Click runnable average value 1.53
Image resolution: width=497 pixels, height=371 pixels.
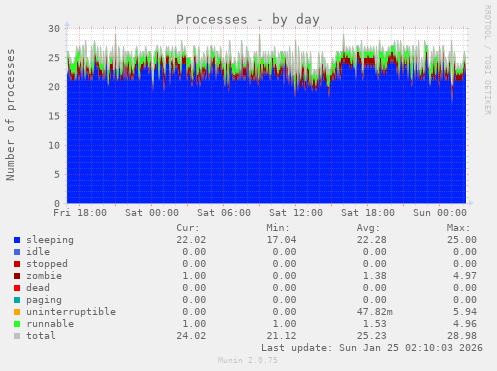coord(374,324)
